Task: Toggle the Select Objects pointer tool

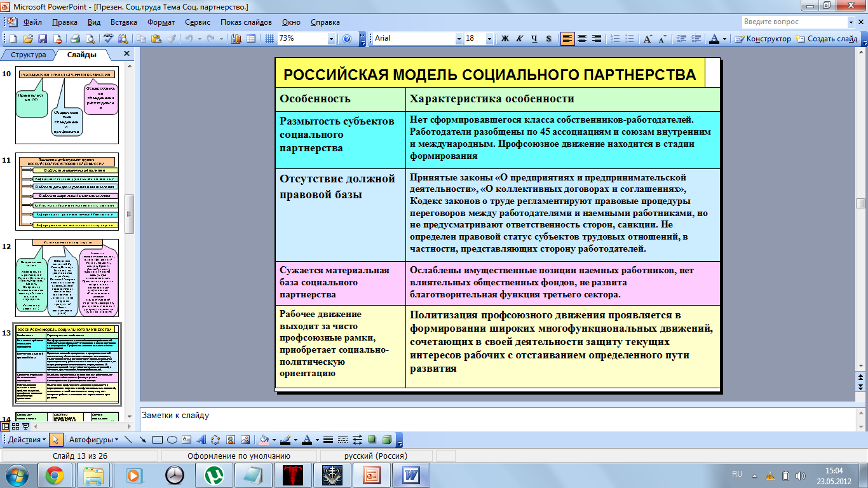Action: [x=56, y=440]
